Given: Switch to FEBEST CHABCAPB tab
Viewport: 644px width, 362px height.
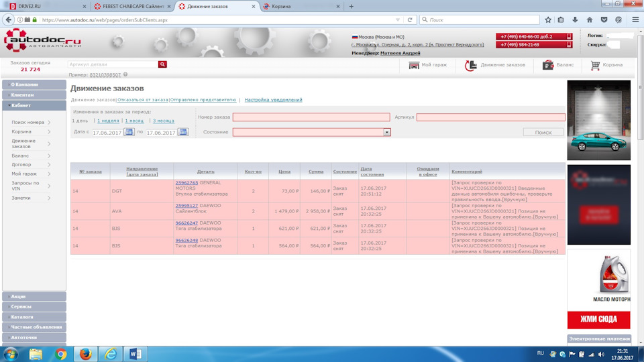Looking at the screenshot, I should (132, 6).
